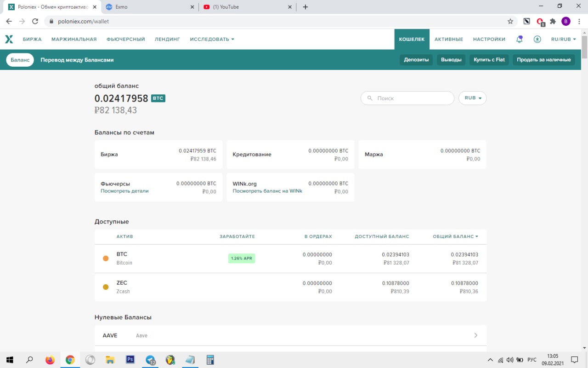Viewport: 588px width, 368px height.
Task: Show hidden system tray icons
Action: click(x=490, y=360)
